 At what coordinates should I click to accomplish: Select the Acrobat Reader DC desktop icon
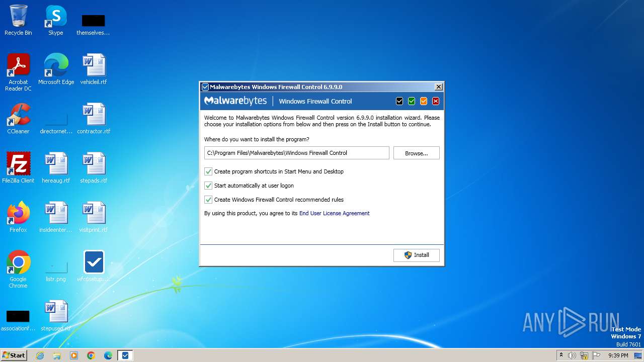click(18, 72)
